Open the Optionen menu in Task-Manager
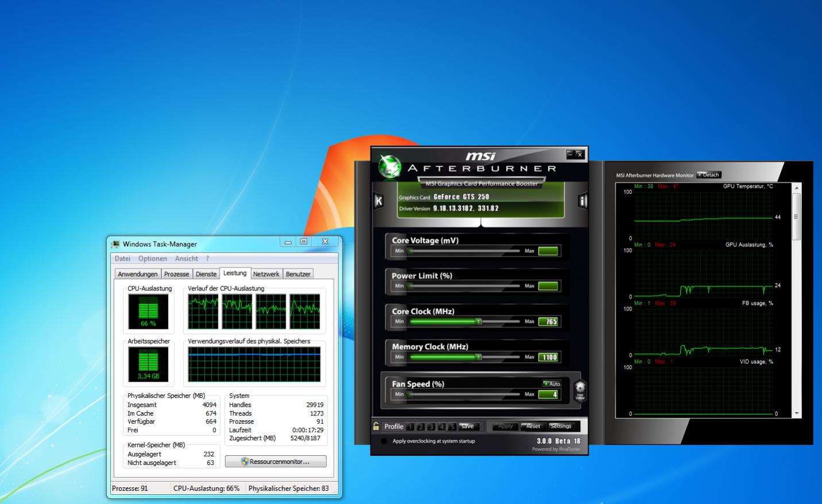This screenshot has height=504, width=822. click(152, 258)
